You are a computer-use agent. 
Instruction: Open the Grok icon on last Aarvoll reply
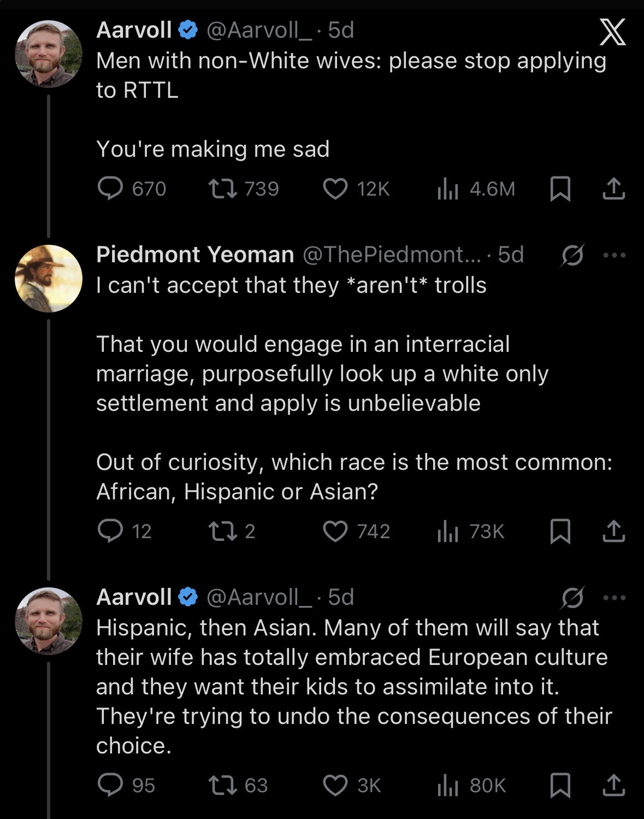click(x=572, y=597)
